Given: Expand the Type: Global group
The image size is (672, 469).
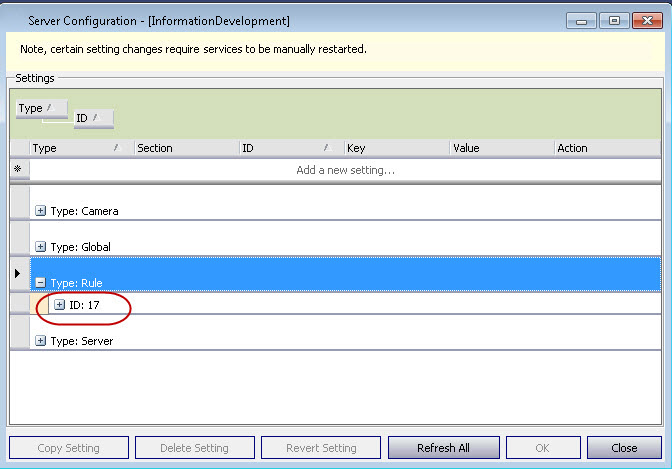Looking at the screenshot, I should tap(41, 246).
